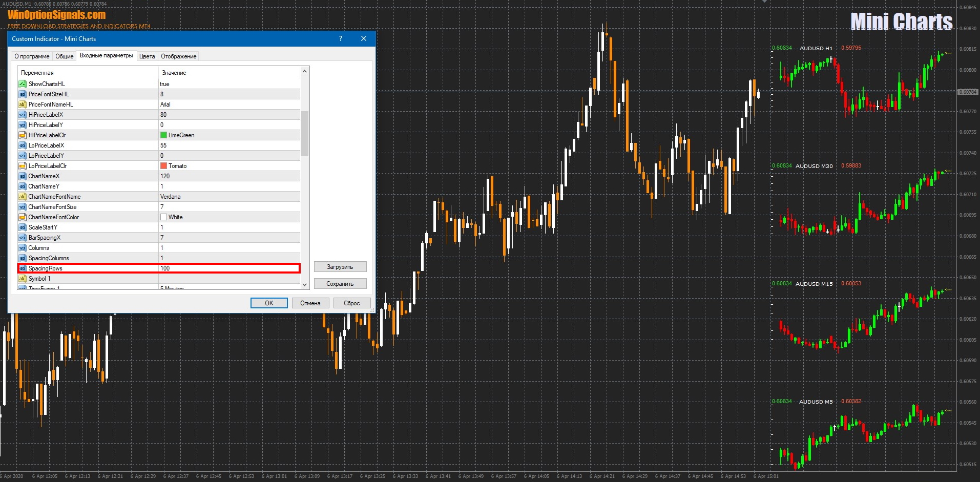Click the LoPriceLabelClr color variable icon
Screen dimensions: 980x482
pos(22,166)
